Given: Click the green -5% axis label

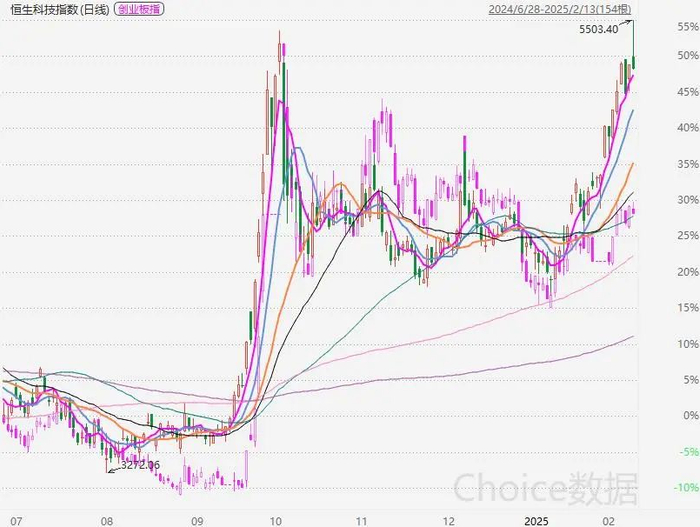Looking at the screenshot, I should tap(689, 452).
